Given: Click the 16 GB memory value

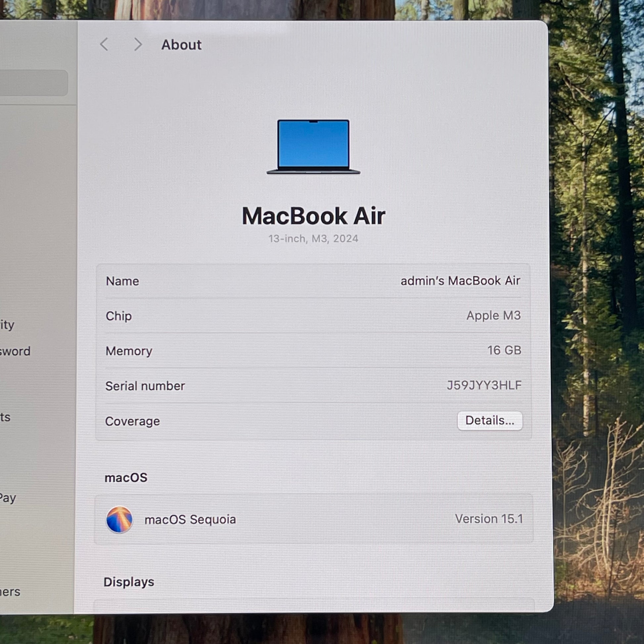Looking at the screenshot, I should [504, 350].
